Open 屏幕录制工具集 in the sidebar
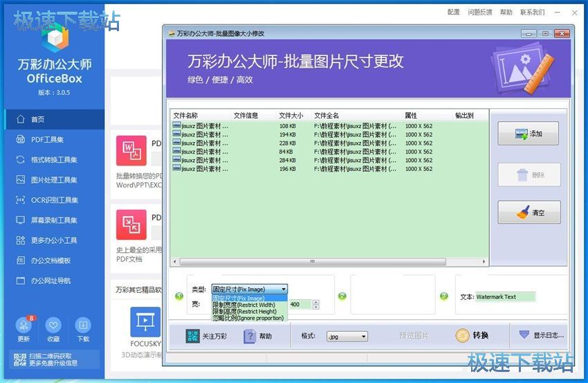Screen dimensions: 588x383 (55, 220)
